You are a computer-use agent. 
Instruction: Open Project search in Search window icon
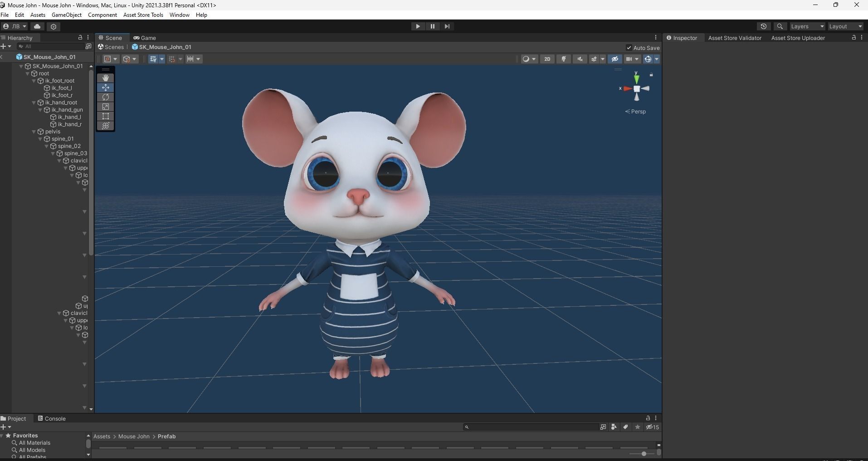coord(603,427)
